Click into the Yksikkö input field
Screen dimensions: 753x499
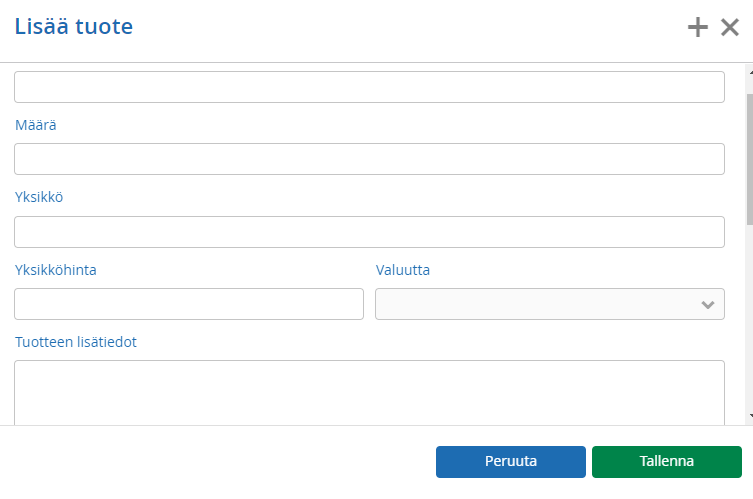coord(369,232)
